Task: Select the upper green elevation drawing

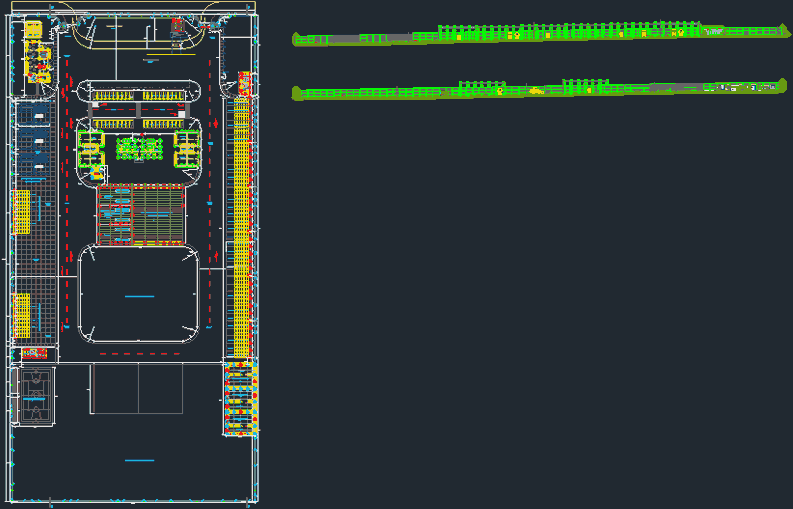Action: click(540, 35)
